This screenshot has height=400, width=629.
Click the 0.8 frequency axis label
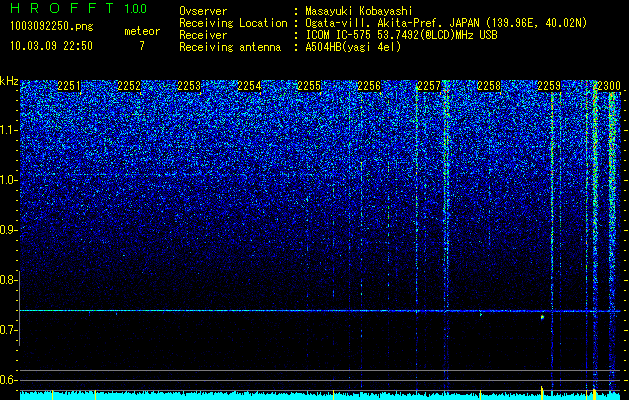tap(7, 280)
